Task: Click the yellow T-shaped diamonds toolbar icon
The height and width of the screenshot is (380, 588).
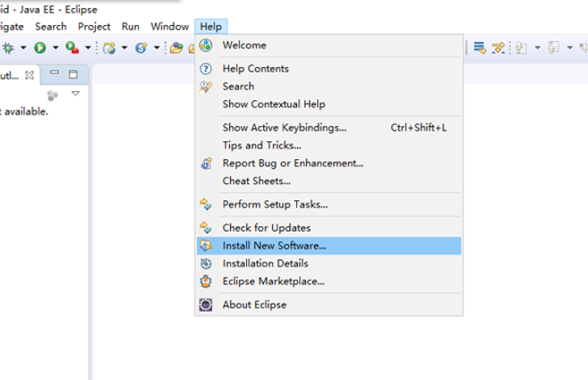Action: tap(499, 48)
